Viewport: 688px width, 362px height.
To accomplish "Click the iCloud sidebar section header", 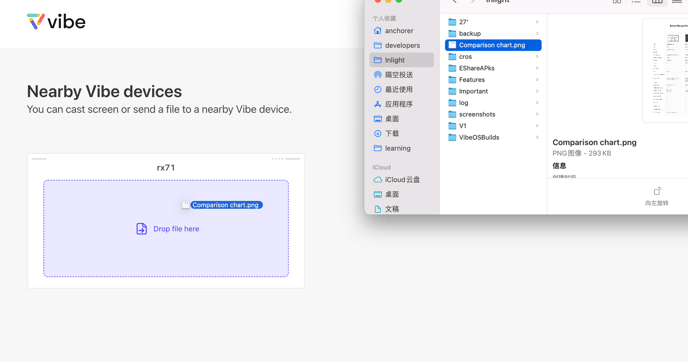I will [x=381, y=168].
